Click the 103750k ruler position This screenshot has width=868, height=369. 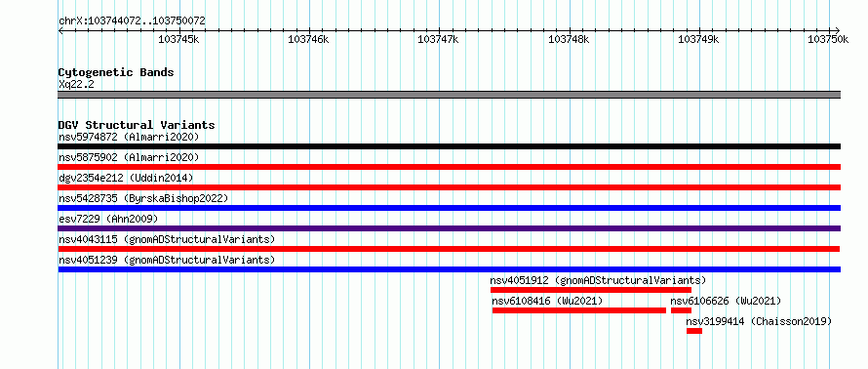coord(828,39)
